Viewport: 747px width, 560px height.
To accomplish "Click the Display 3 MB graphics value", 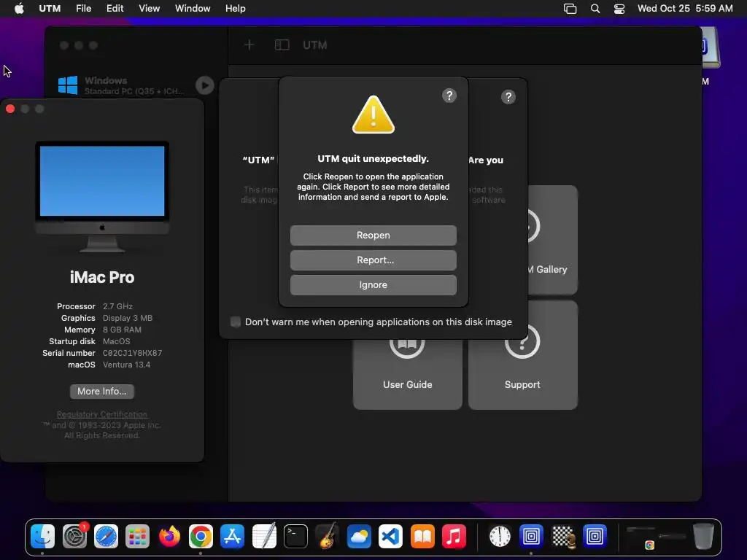I will coord(128,318).
